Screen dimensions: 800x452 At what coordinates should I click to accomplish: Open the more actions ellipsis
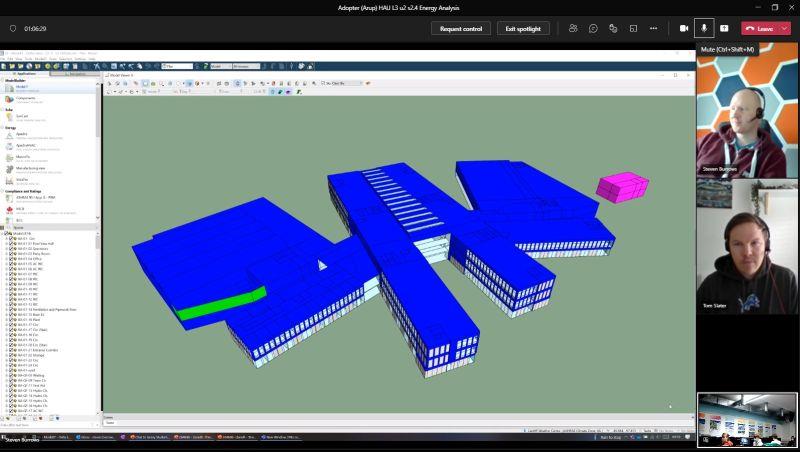tap(653, 28)
